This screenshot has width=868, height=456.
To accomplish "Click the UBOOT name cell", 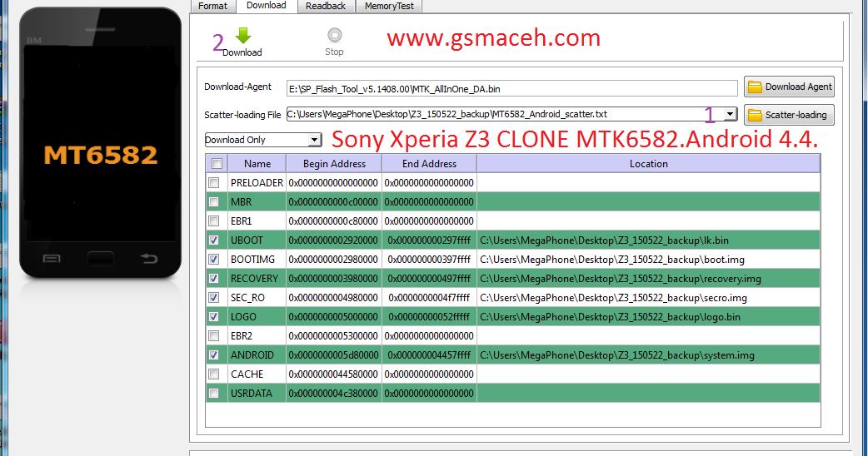I will 257,240.
